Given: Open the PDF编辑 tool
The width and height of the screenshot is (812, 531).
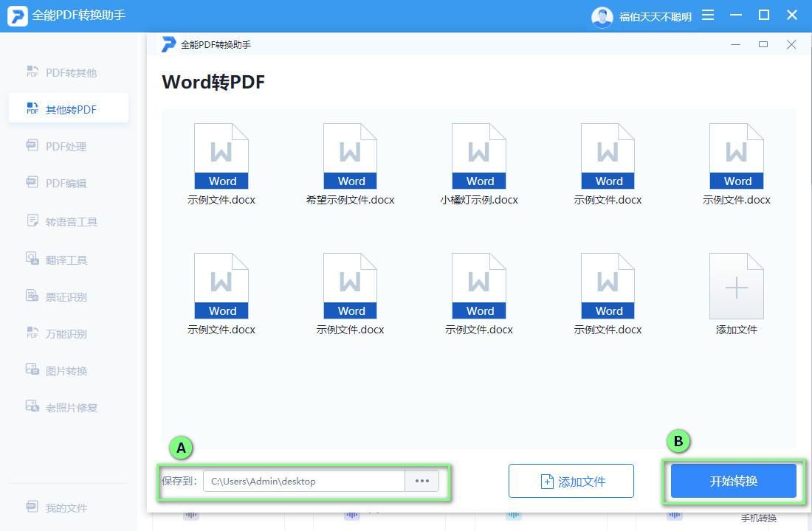Looking at the screenshot, I should point(69,183).
